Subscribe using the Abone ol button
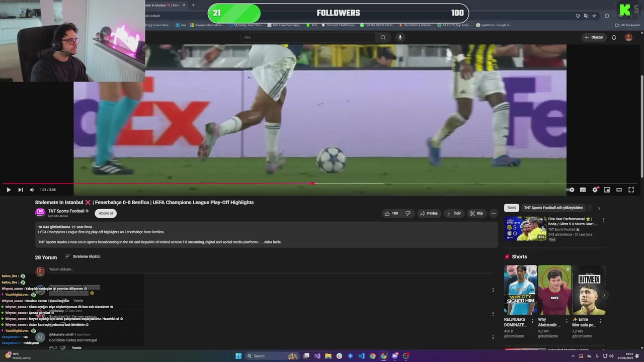The width and height of the screenshot is (644, 362). pos(106,213)
